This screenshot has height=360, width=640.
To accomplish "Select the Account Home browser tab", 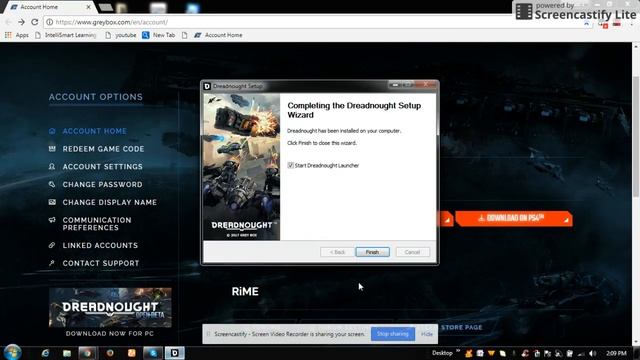I will tap(50, 7).
